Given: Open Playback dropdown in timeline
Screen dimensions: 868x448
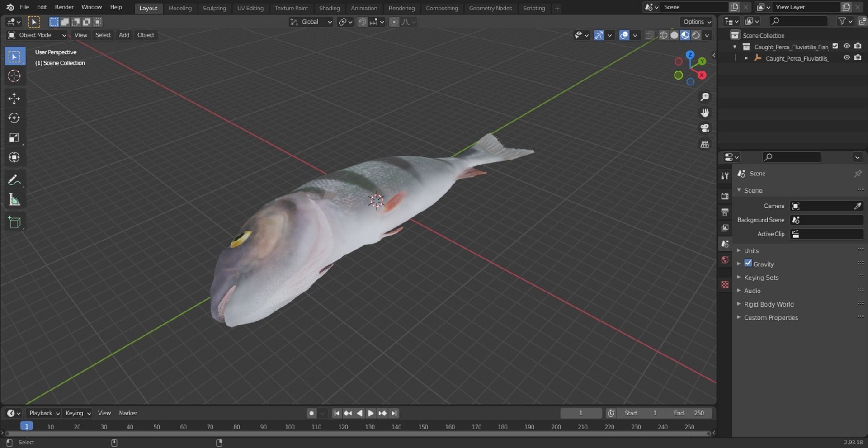Looking at the screenshot, I should pos(44,413).
